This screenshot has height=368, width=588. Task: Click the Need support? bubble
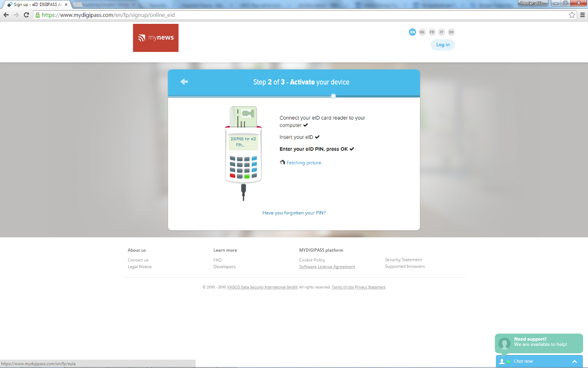point(539,344)
